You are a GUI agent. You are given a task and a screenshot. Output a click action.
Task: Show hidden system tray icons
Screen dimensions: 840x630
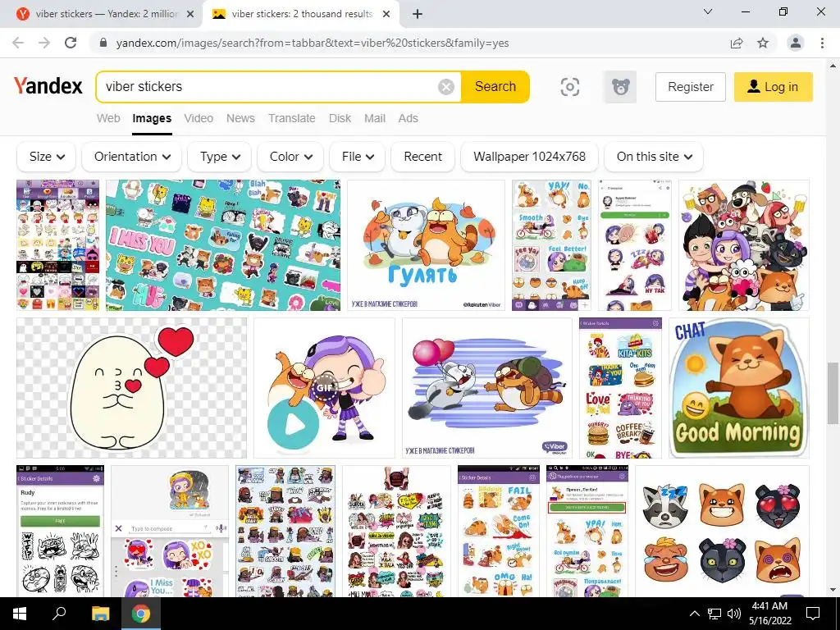point(694,614)
